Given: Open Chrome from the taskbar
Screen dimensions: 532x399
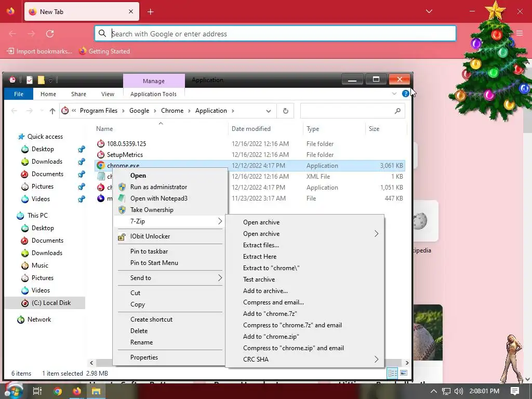Looking at the screenshot, I should (57, 391).
